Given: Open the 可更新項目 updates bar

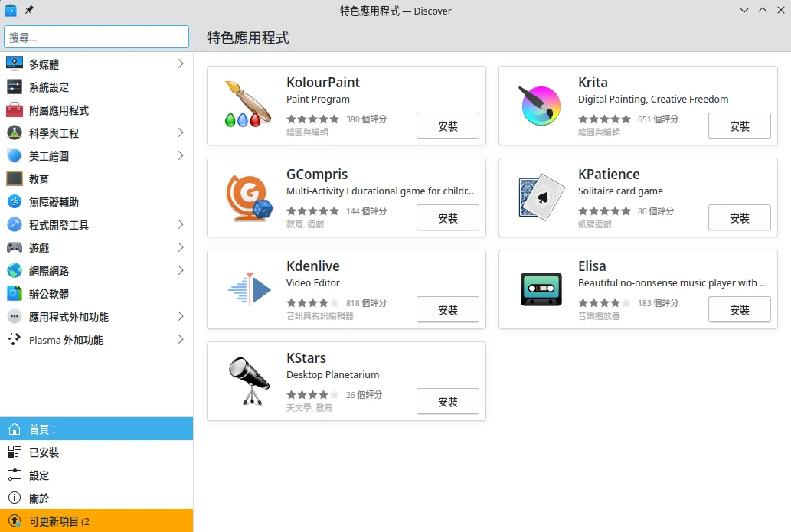Looking at the screenshot, I should point(96,521).
